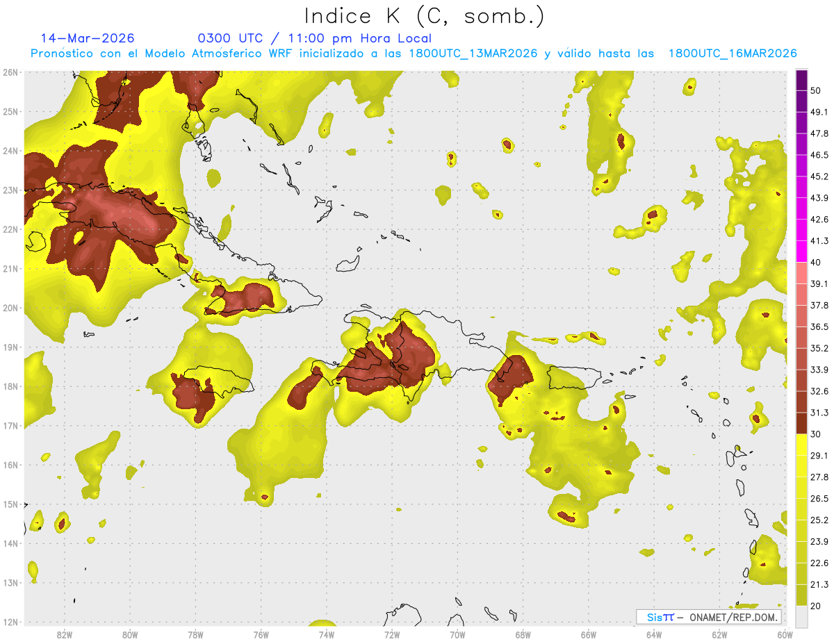This screenshot has height=644, width=834.
Task: Pick the dark brown swatch between 30 and 31.3
Action: point(801,423)
